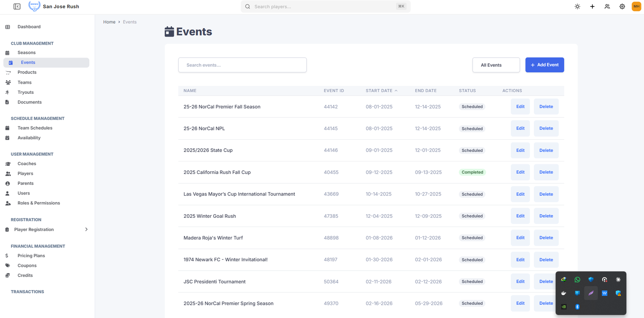Image resolution: width=644 pixels, height=318 pixels.
Task: Select Tryouts from club management menu
Action: click(26, 92)
